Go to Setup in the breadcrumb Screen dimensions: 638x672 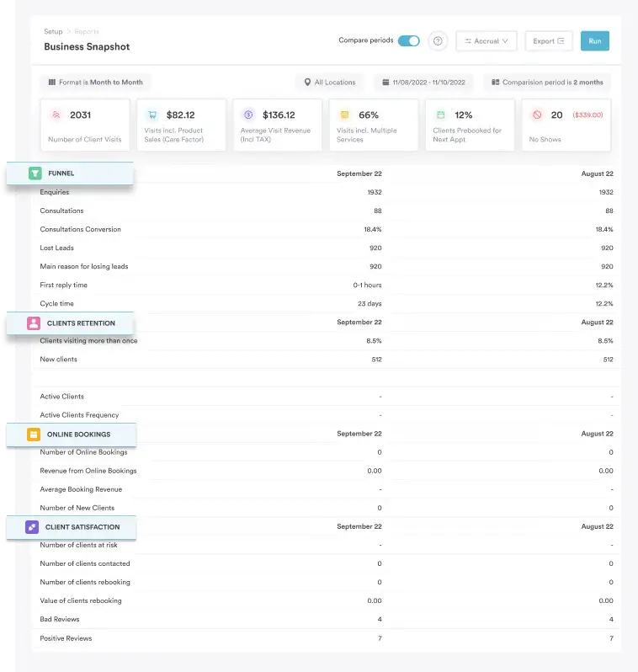[53, 31]
